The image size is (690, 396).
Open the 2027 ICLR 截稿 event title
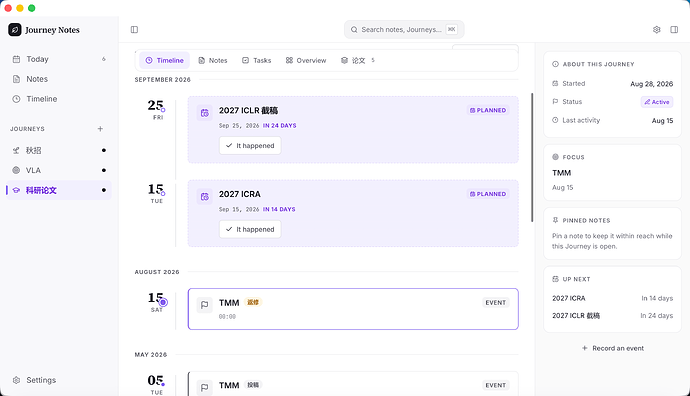click(249, 110)
